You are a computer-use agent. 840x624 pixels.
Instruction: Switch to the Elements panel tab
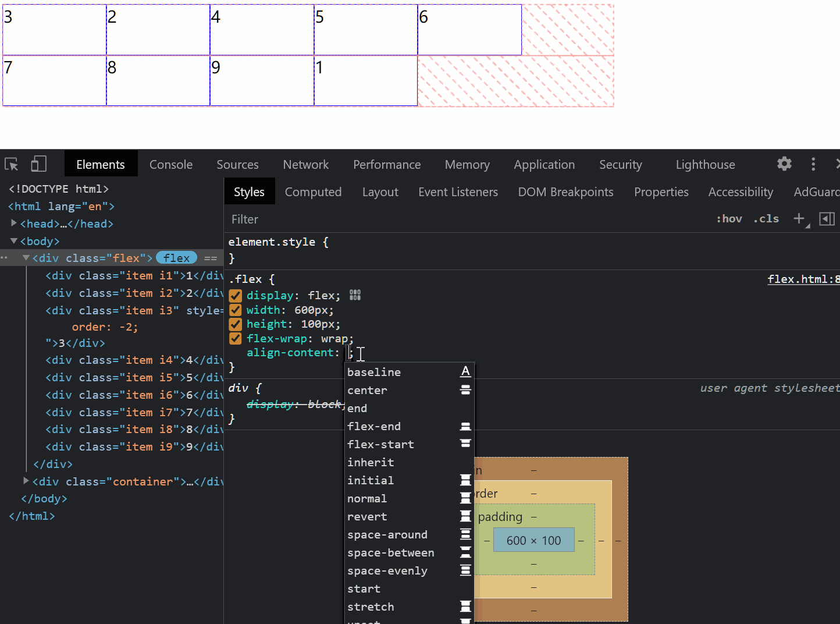tap(101, 165)
